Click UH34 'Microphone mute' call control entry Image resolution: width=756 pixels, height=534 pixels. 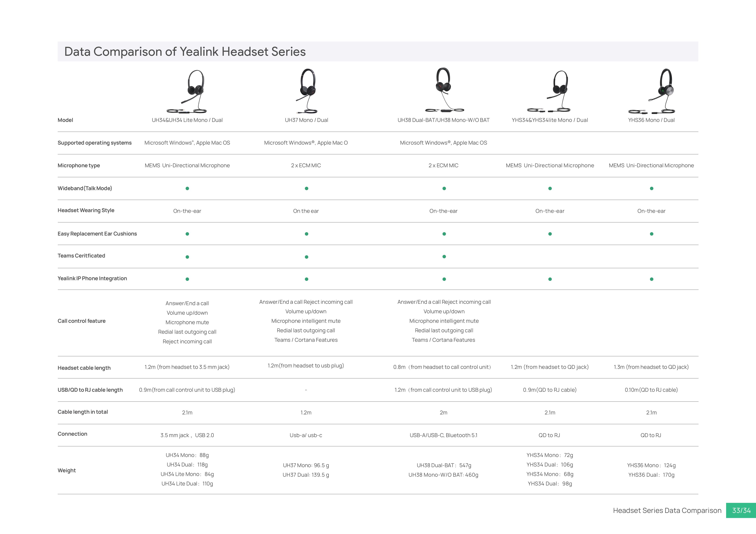pos(187,323)
